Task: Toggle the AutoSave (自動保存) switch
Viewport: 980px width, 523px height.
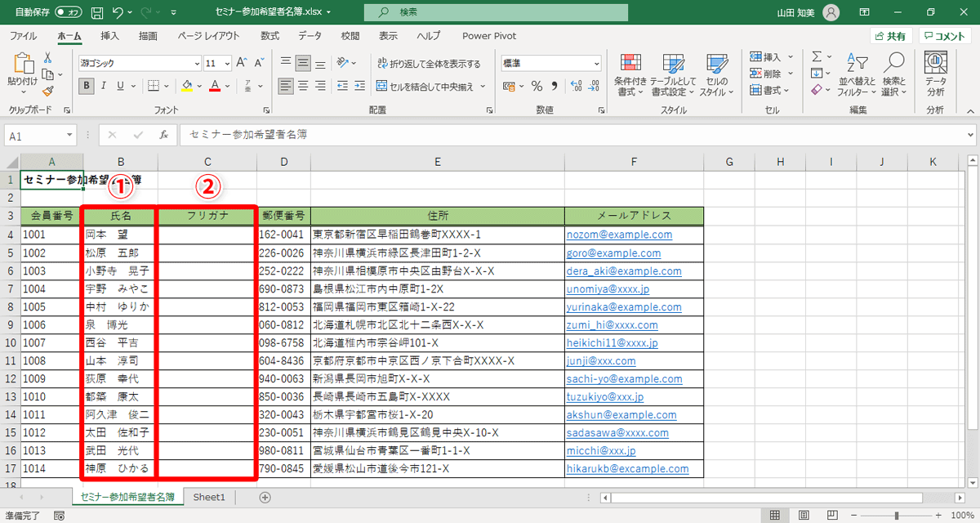Action: click(69, 13)
